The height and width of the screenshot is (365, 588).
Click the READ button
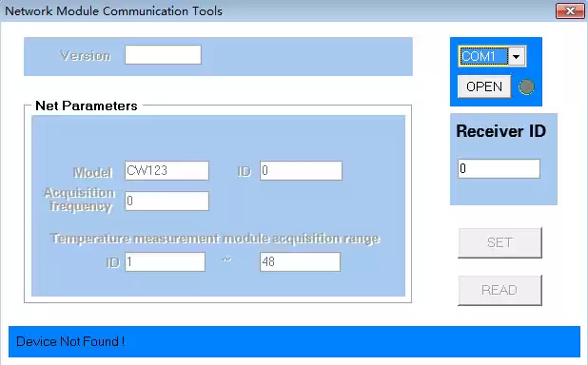(500, 290)
